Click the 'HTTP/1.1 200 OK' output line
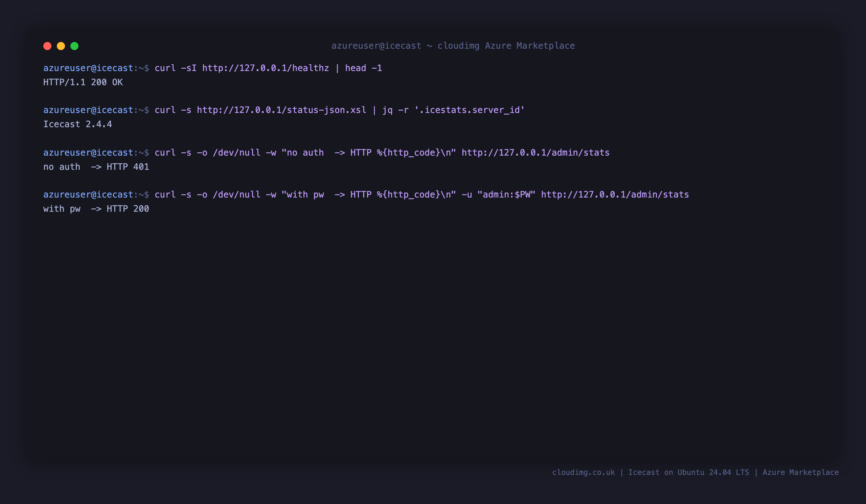 click(83, 82)
